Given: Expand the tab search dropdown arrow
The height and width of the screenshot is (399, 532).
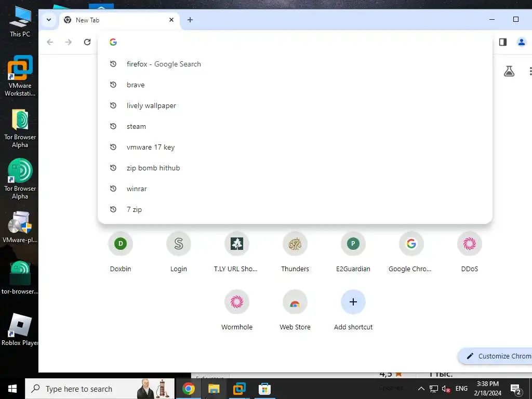Looking at the screenshot, I should pyautogui.click(x=49, y=20).
